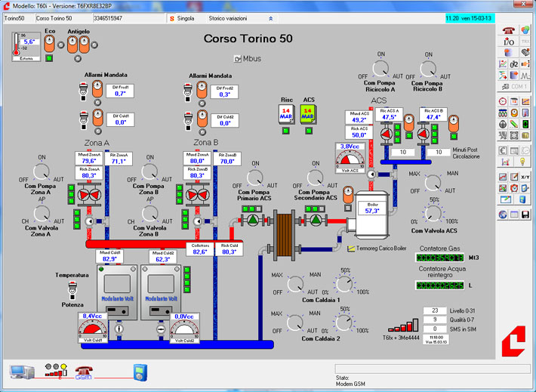536x392 pixels.
Task: Adjust the Com Caldaia 1 percentage dial
Action: pos(345,285)
